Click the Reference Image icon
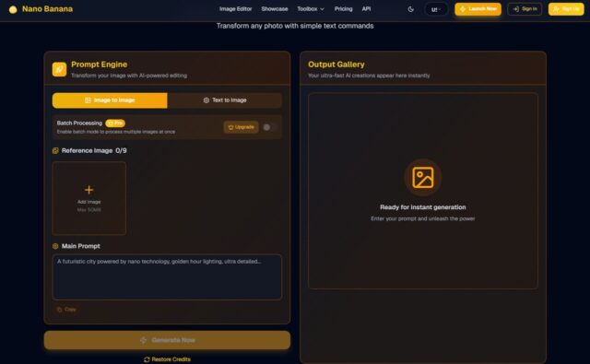 (55, 151)
